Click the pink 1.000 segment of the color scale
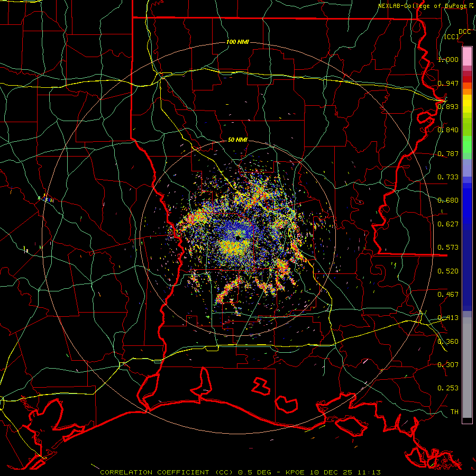The height and width of the screenshot is (476, 476). [x=467, y=56]
